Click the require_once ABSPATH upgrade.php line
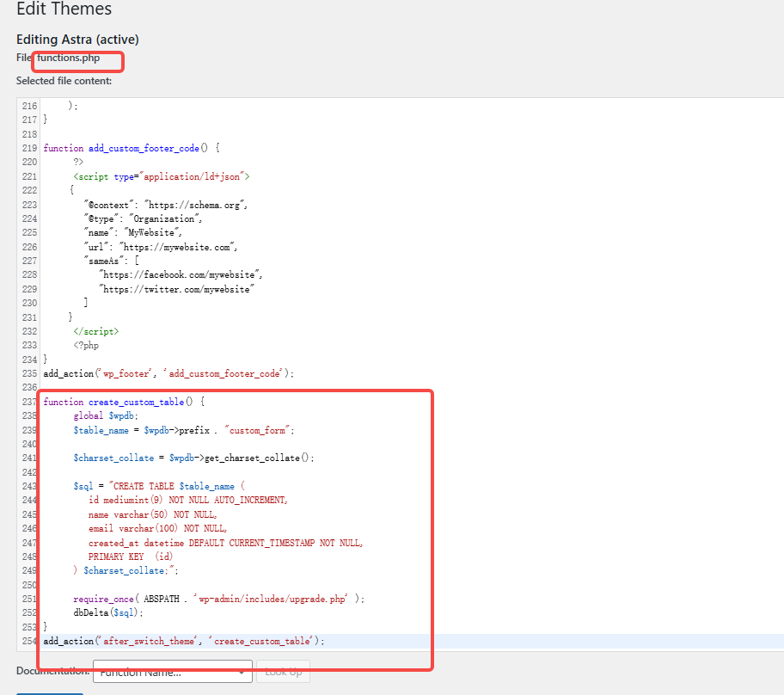 click(181, 598)
